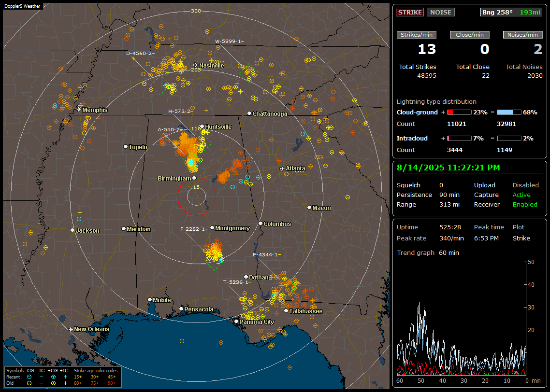Click the Recent +IC cyan plus symbol
Viewport: 550px width, 392px height.
click(x=65, y=377)
